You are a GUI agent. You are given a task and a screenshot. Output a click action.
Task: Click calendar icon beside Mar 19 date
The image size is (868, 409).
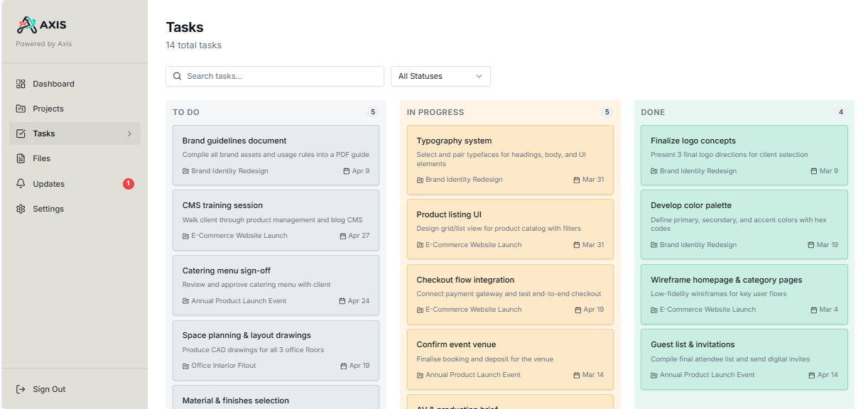click(811, 245)
